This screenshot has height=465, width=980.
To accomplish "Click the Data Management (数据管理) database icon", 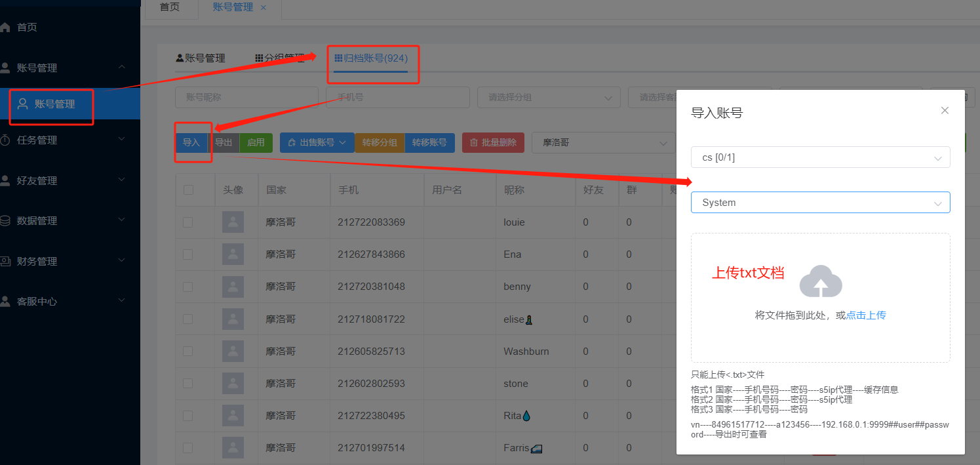I will coord(5,221).
